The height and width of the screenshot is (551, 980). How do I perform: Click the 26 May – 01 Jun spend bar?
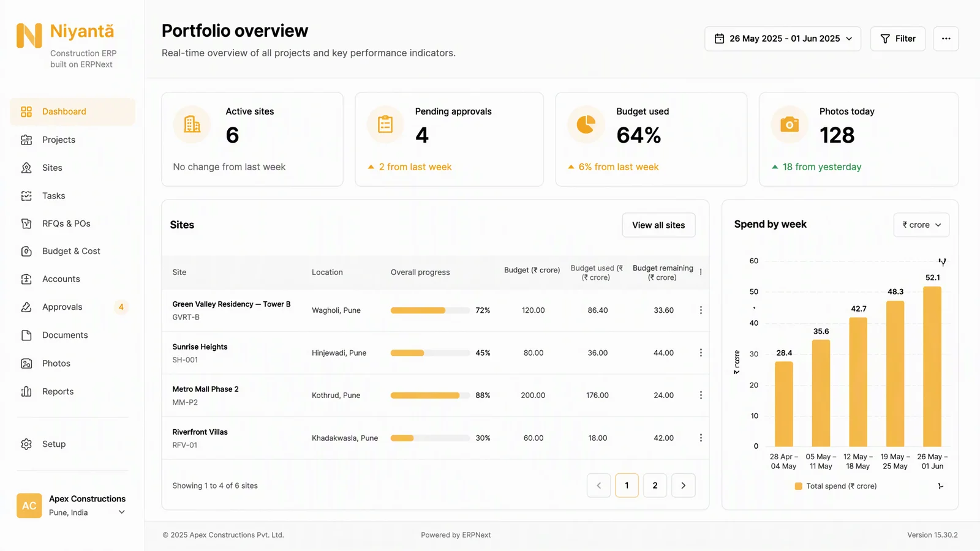[932, 366]
